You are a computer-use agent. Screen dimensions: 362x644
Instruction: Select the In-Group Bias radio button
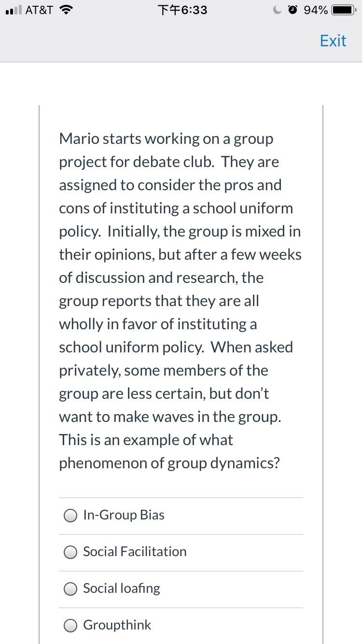coord(70,516)
